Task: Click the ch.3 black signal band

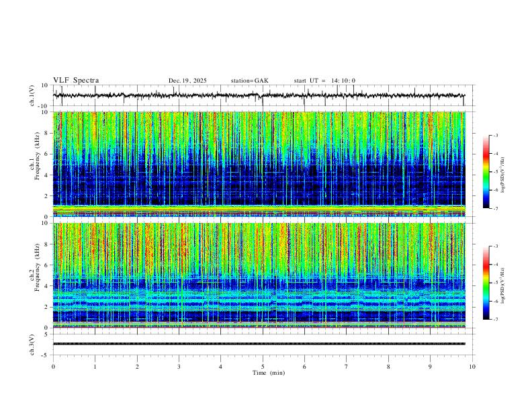Action: 259,344
